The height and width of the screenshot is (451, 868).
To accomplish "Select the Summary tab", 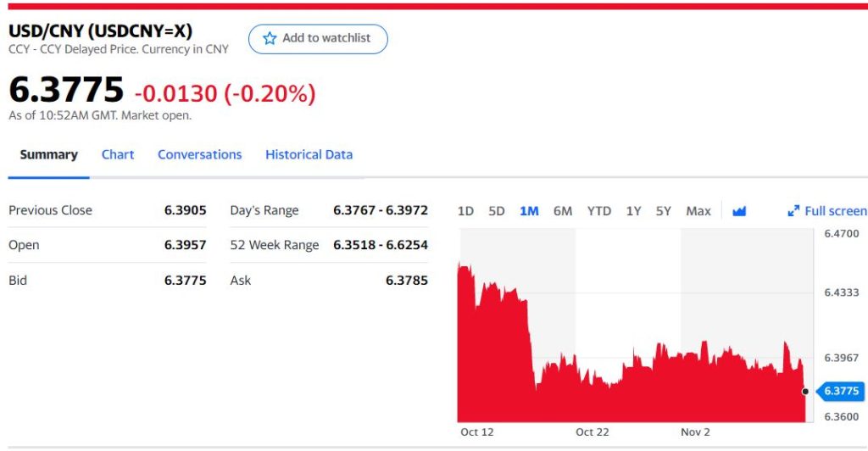I will click(x=48, y=154).
